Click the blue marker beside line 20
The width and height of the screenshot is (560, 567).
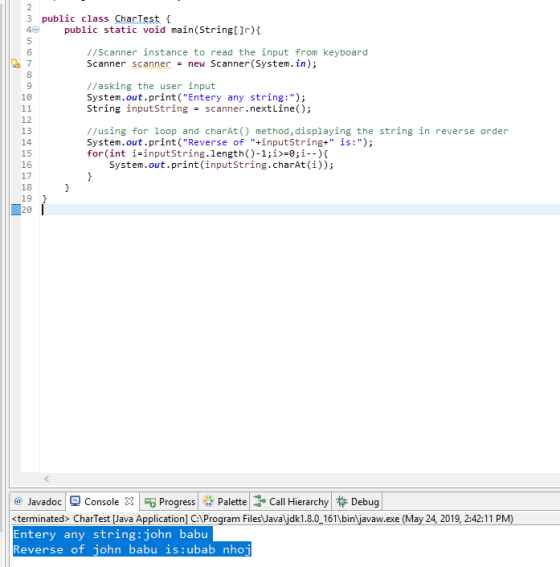tap(16, 210)
